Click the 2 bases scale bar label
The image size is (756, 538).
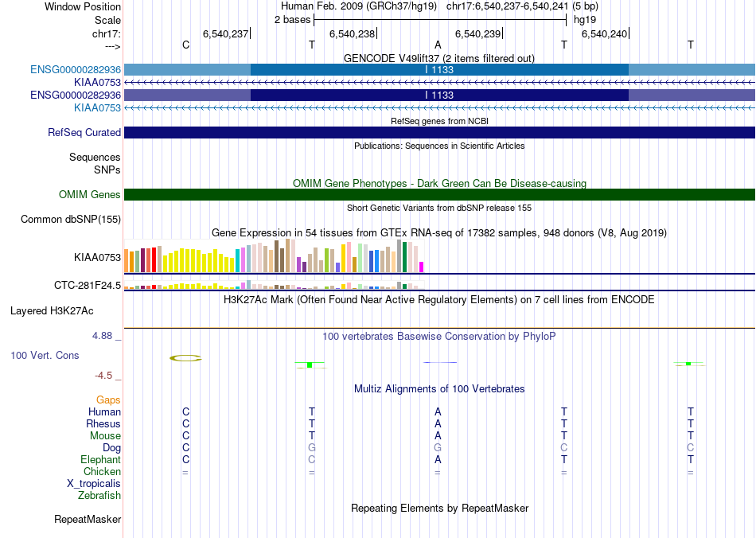click(x=292, y=20)
